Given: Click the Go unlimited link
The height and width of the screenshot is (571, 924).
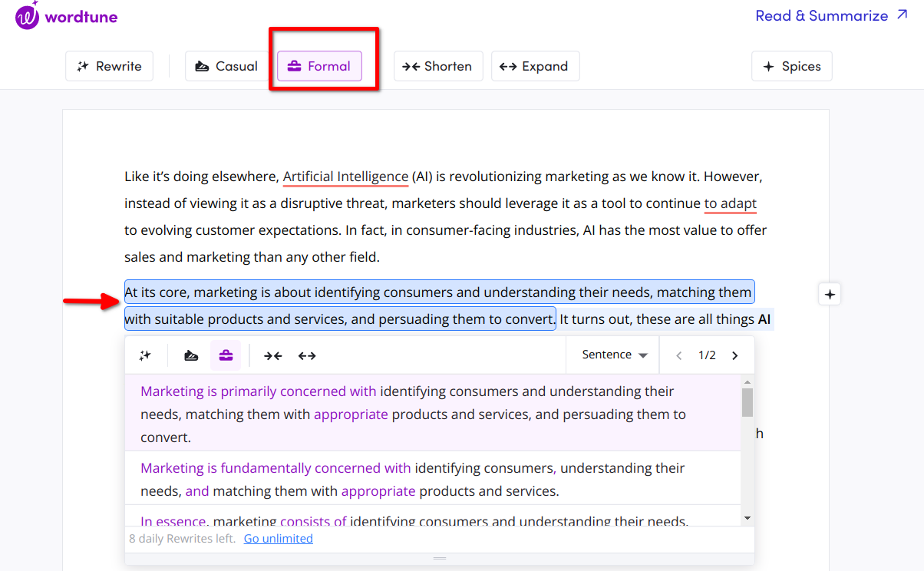Looking at the screenshot, I should click(x=278, y=539).
